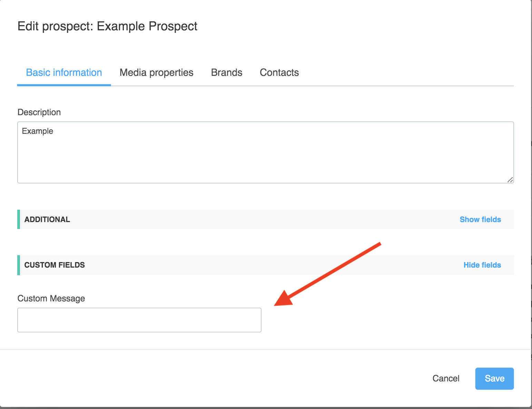Click the Edit prospect dialog title
The image size is (532, 409).
click(107, 27)
